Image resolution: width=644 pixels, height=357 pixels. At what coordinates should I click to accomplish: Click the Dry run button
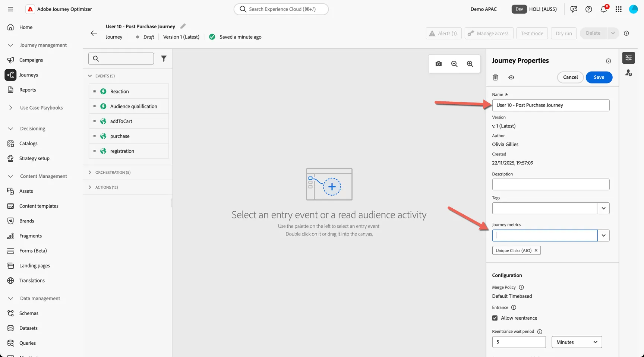tap(563, 33)
